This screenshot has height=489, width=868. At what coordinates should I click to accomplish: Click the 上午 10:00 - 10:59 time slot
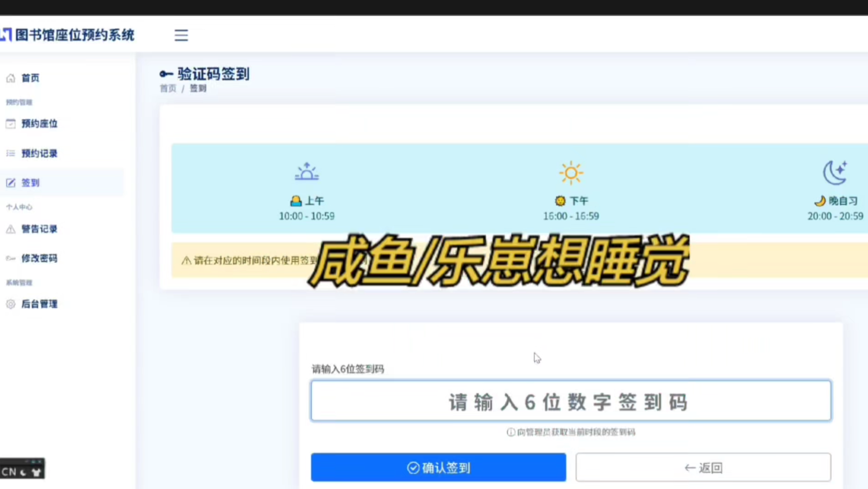(307, 209)
